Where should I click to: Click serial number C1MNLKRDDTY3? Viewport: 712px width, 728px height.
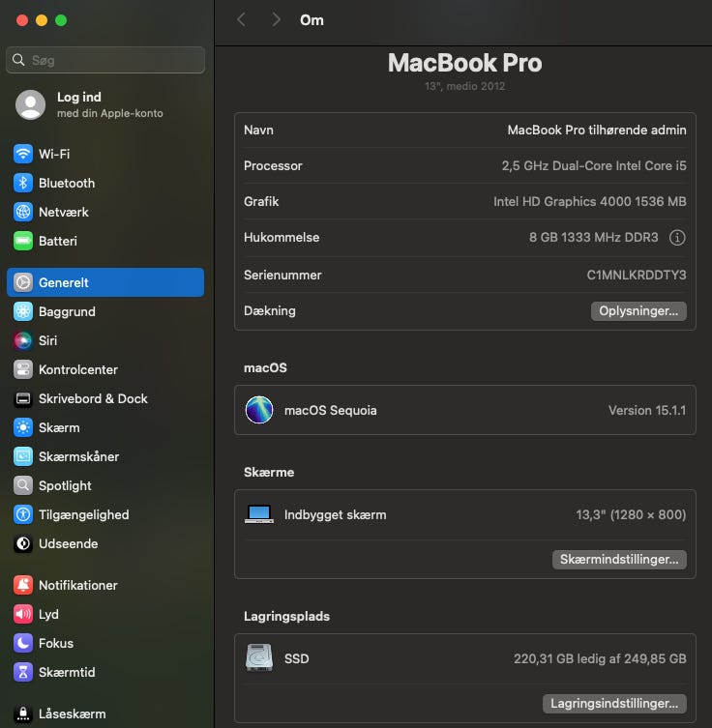(x=637, y=275)
